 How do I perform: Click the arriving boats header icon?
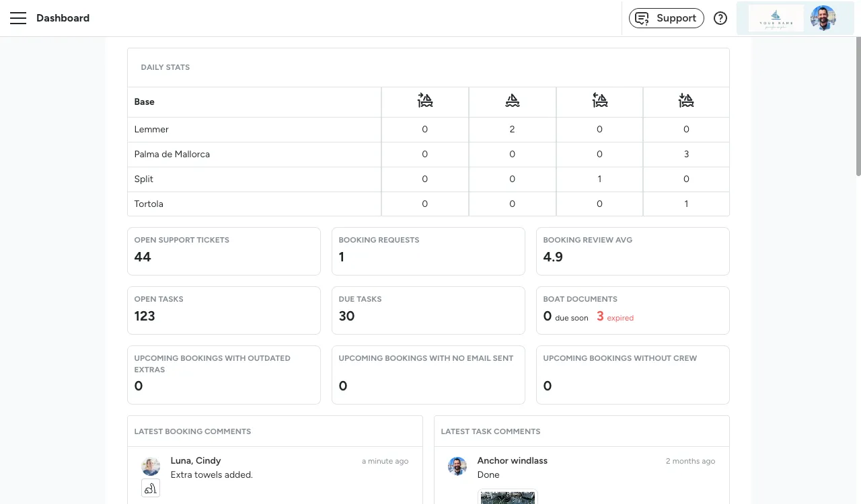(x=686, y=100)
